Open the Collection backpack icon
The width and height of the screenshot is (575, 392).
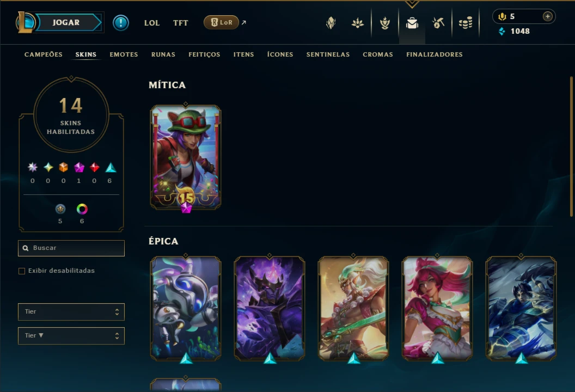point(412,23)
